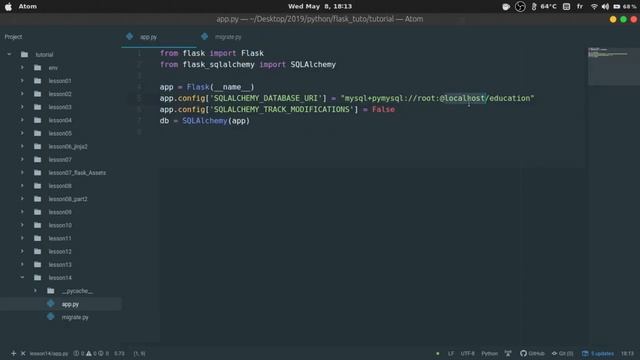The height and width of the screenshot is (360, 640).
Task: Collapse the tutorial root folder
Action: click(9, 54)
